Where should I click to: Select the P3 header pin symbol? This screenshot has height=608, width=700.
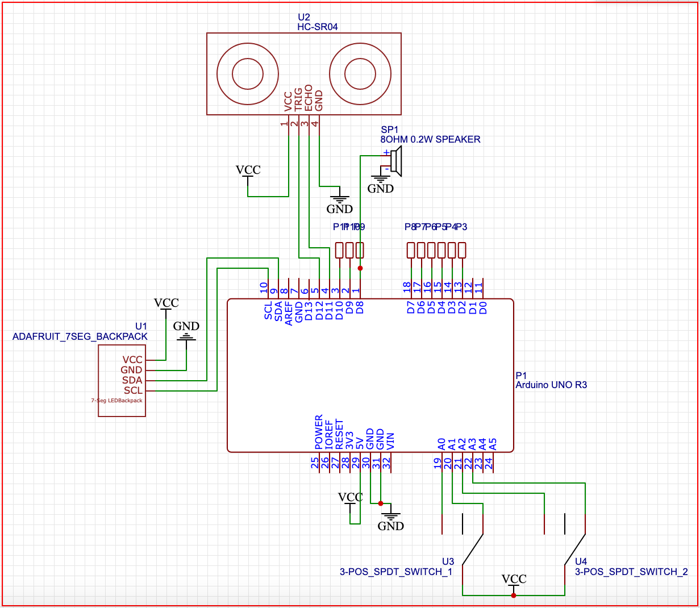click(x=461, y=251)
